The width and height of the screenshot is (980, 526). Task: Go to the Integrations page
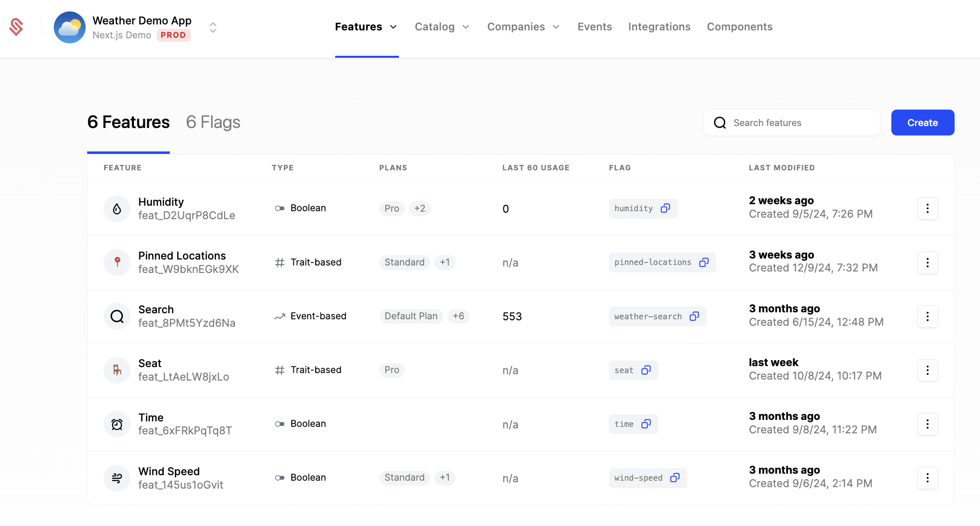point(659,27)
